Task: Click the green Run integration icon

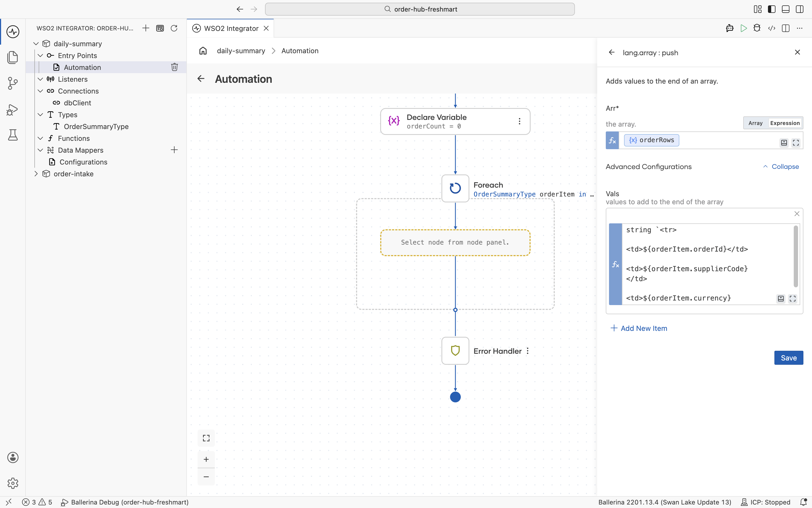Action: click(744, 28)
